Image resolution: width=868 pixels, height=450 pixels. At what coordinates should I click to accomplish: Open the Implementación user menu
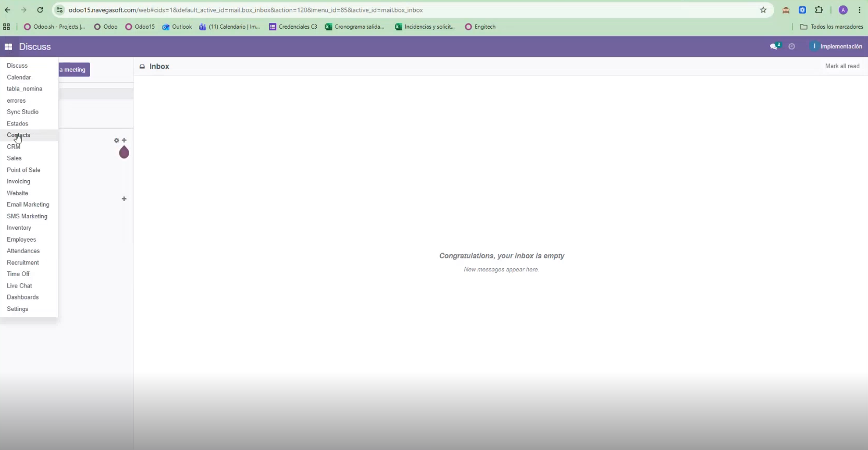point(836,46)
